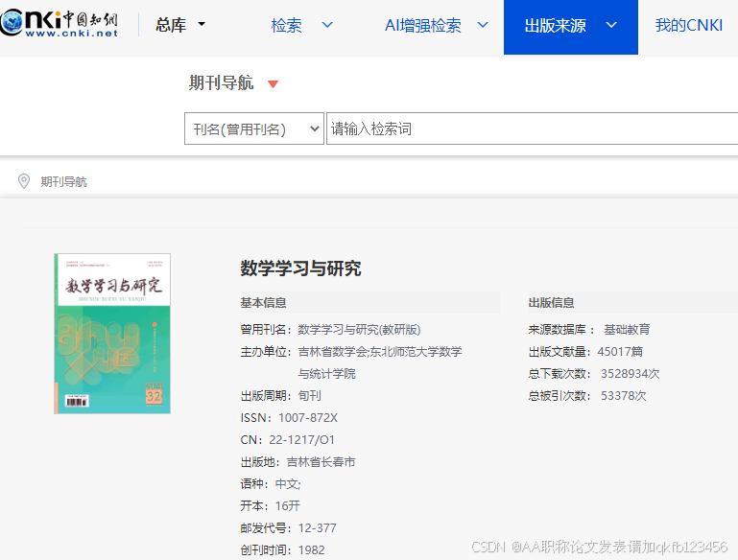
Task: Open the 刊名(曾用刊名) field selector
Action: [x=254, y=128]
